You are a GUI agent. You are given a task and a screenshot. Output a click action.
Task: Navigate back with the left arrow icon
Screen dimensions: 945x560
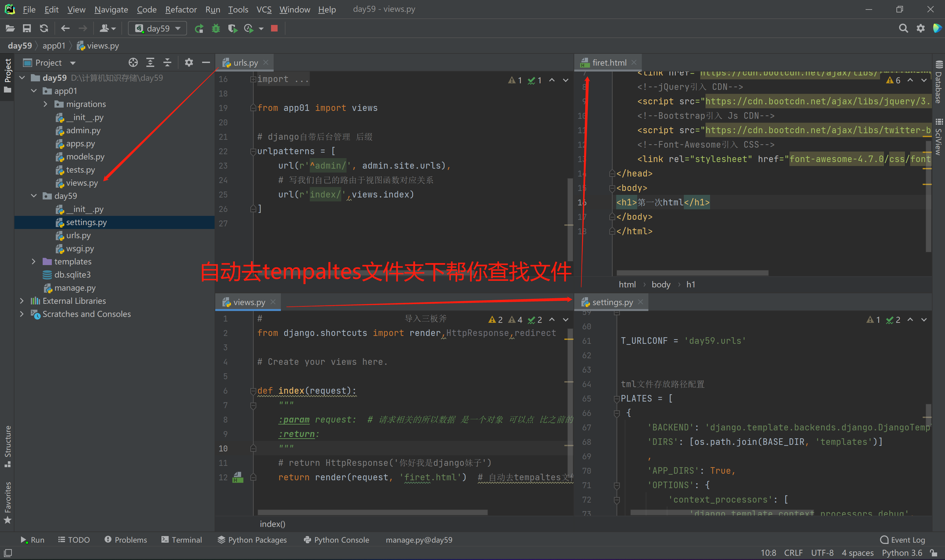point(65,28)
